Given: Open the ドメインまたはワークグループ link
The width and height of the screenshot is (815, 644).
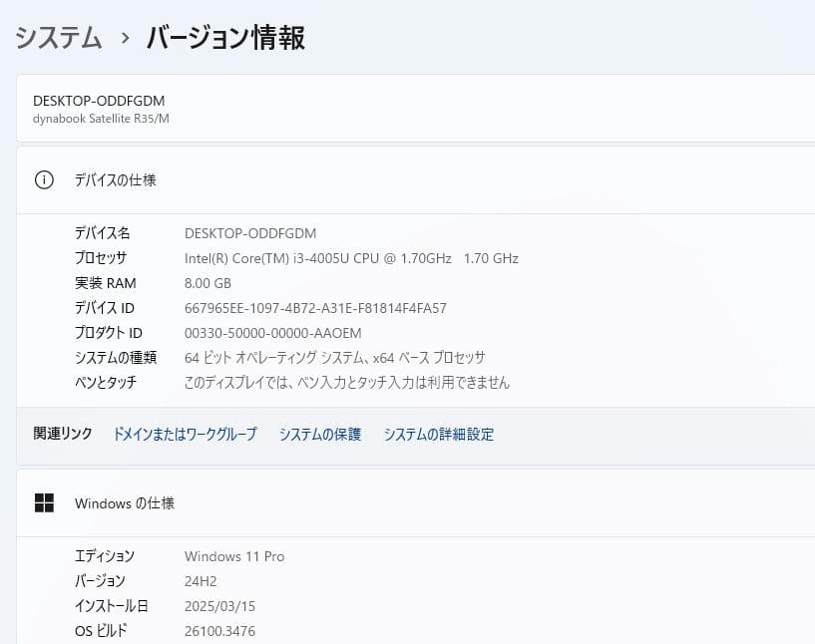Looking at the screenshot, I should coord(185,435).
